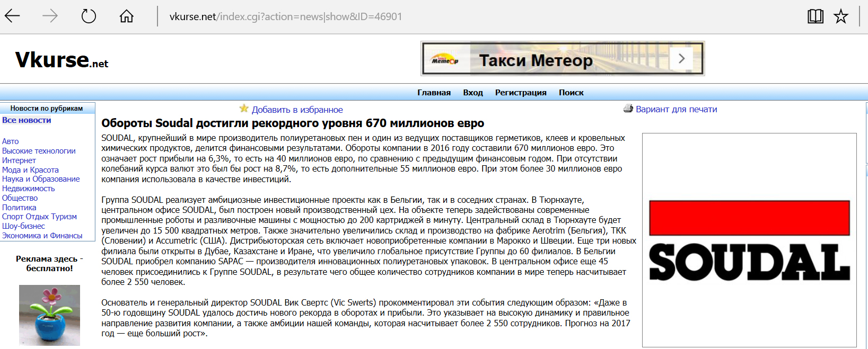The width and height of the screenshot is (868, 349).
Task: Open the Авто news category
Action: coord(10,141)
